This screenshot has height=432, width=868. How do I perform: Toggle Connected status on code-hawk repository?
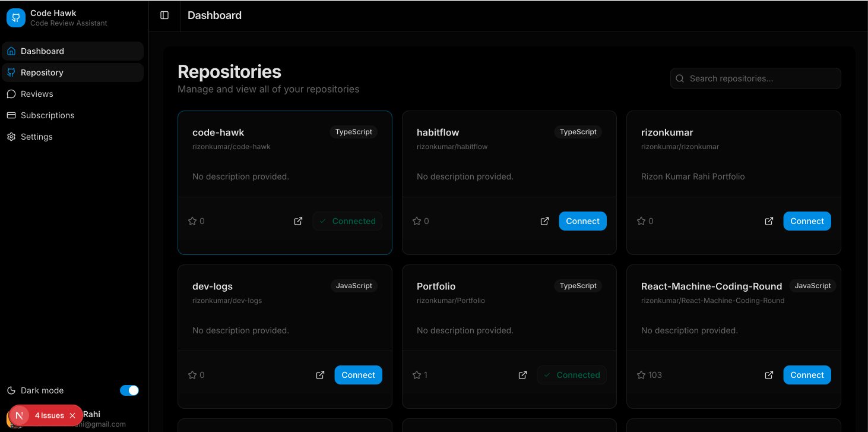pyautogui.click(x=347, y=220)
